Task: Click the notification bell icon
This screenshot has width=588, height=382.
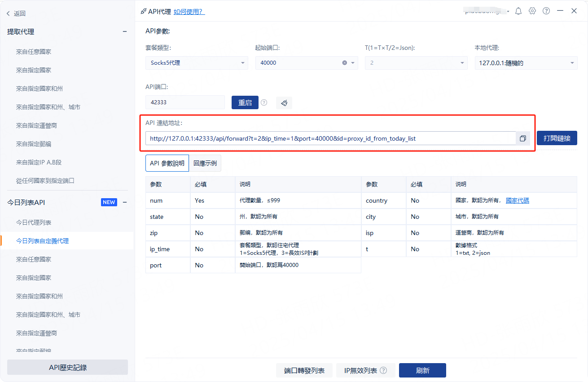Action: [x=518, y=11]
